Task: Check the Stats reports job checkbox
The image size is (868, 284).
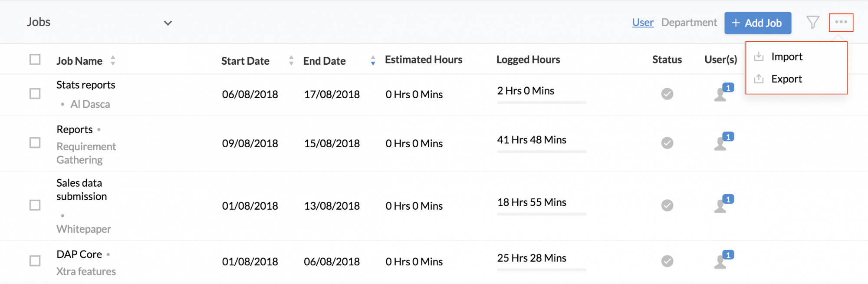Action: coord(35,93)
